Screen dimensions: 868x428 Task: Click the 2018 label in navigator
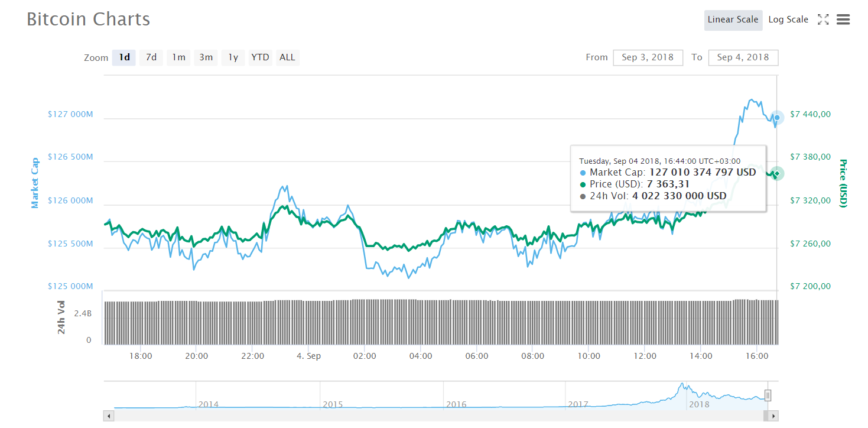point(700,405)
